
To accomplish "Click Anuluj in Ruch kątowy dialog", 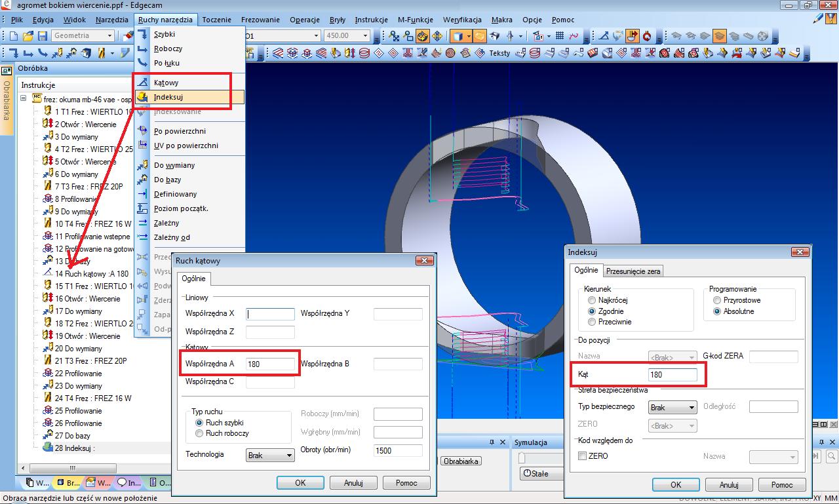I will pyautogui.click(x=354, y=482).
